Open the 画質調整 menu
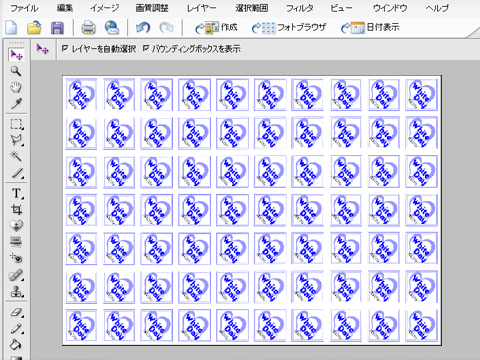The image size is (480, 360). [x=152, y=8]
